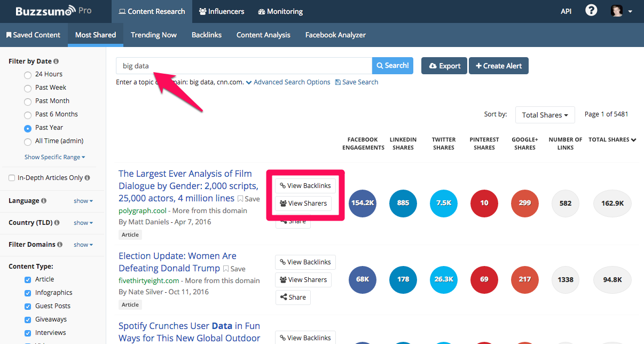Open the account dropdown arrow
This screenshot has height=344, width=644.
tap(630, 11)
